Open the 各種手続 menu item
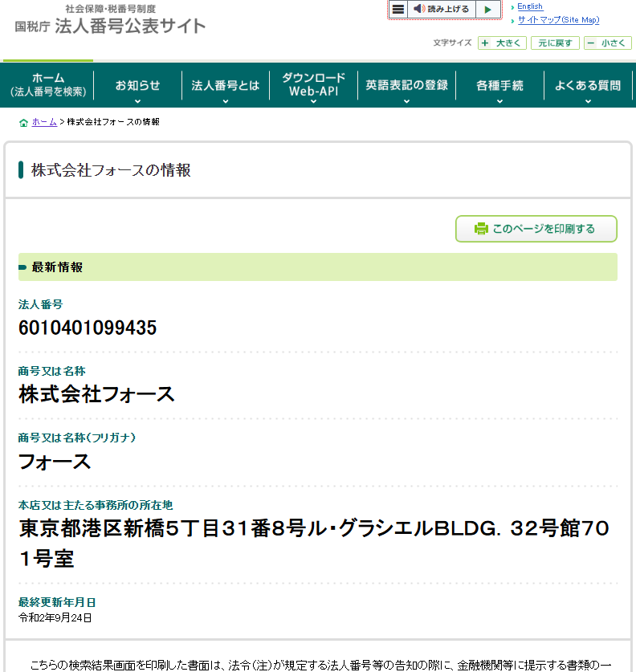The width and height of the screenshot is (636, 672). [499, 85]
